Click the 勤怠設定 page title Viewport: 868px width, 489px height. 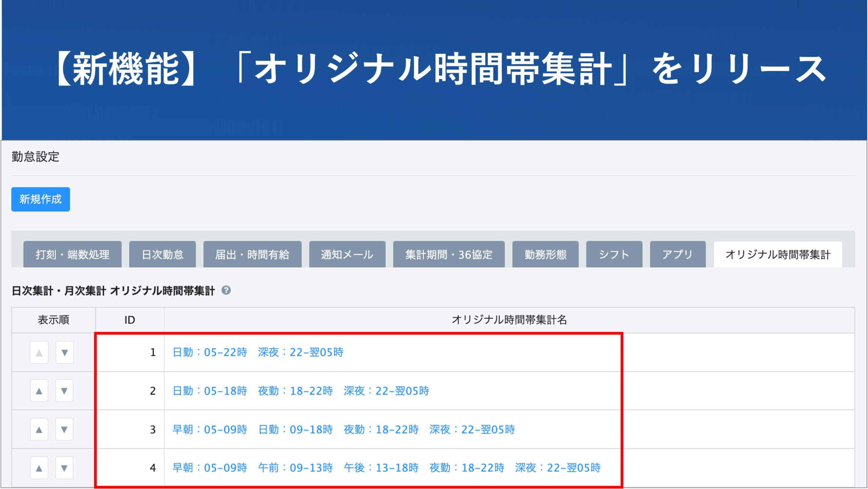coord(35,157)
